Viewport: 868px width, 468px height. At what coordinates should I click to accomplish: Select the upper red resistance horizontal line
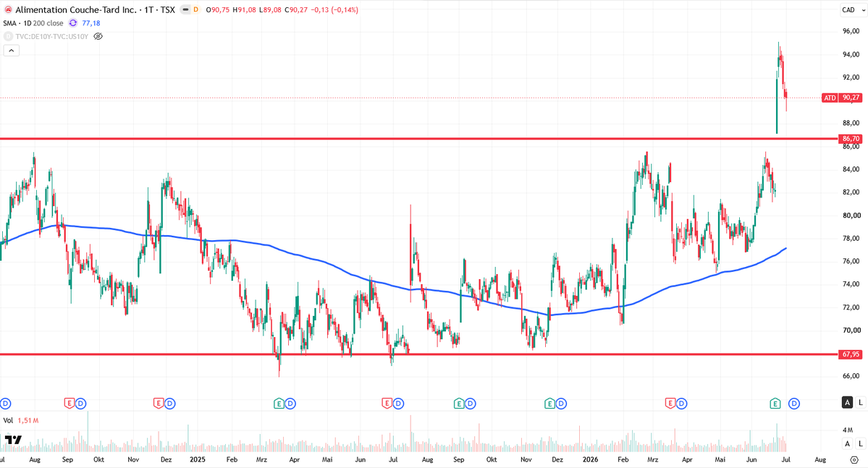pos(420,139)
